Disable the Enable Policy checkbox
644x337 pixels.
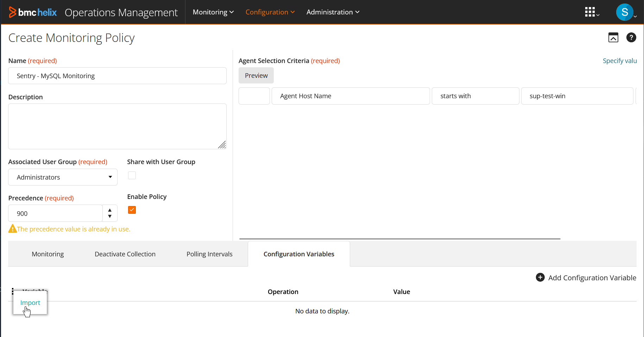131,210
